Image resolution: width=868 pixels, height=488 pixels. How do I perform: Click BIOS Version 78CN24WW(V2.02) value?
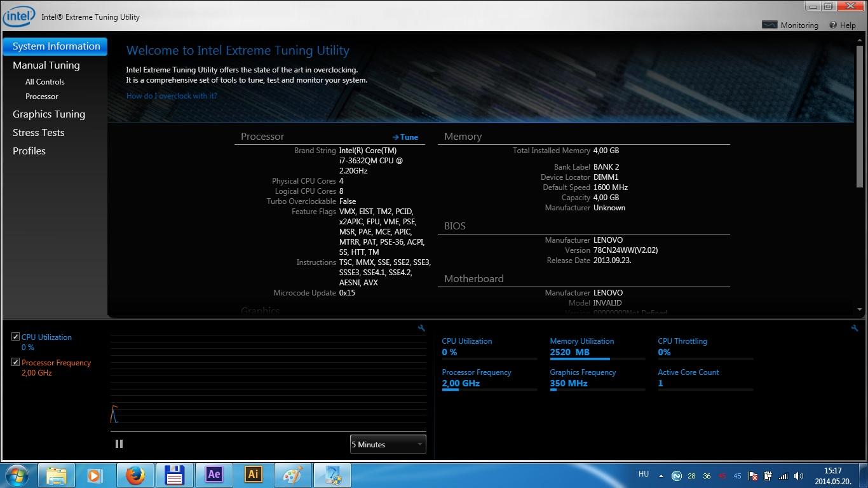[625, 250]
